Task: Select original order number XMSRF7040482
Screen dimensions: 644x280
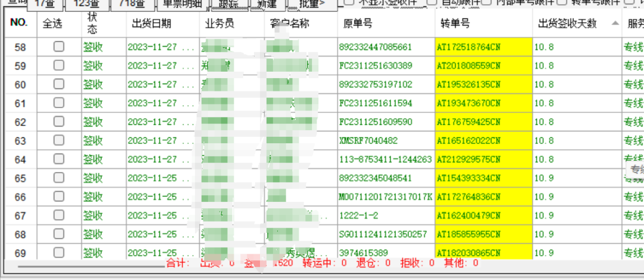Action: pyautogui.click(x=368, y=141)
